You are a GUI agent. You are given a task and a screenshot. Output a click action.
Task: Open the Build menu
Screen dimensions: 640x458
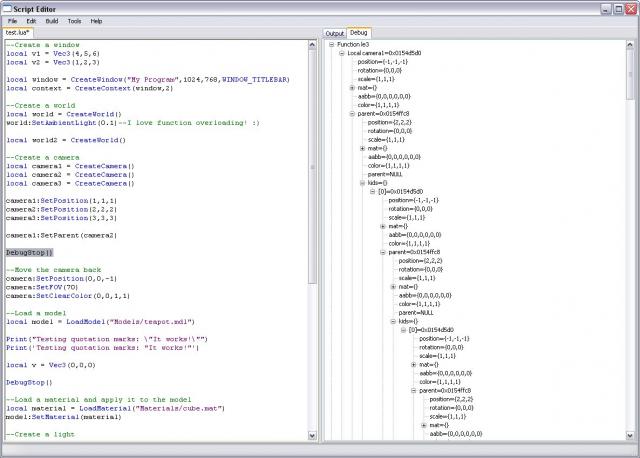[x=51, y=20]
